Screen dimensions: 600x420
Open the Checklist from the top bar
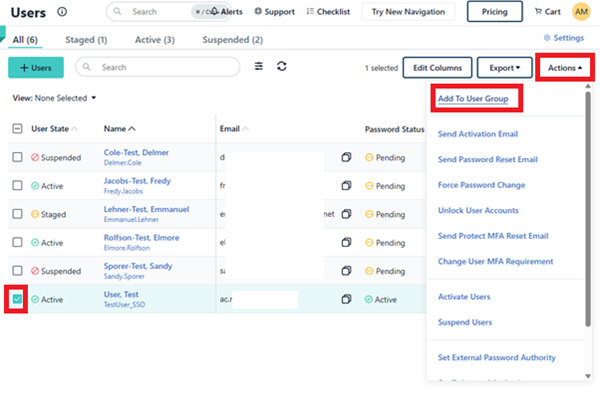tap(331, 12)
